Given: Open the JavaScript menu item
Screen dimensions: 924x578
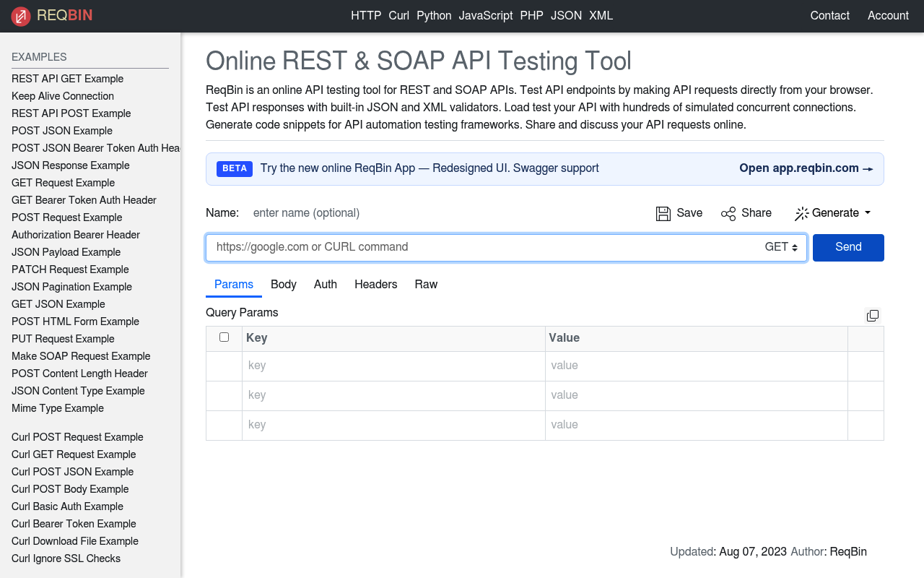Looking at the screenshot, I should [486, 16].
